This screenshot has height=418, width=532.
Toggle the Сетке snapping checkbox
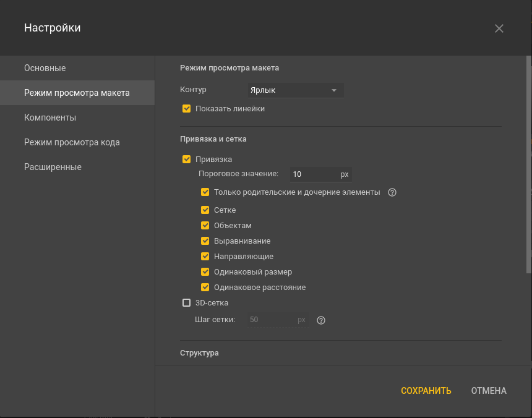[x=205, y=210]
